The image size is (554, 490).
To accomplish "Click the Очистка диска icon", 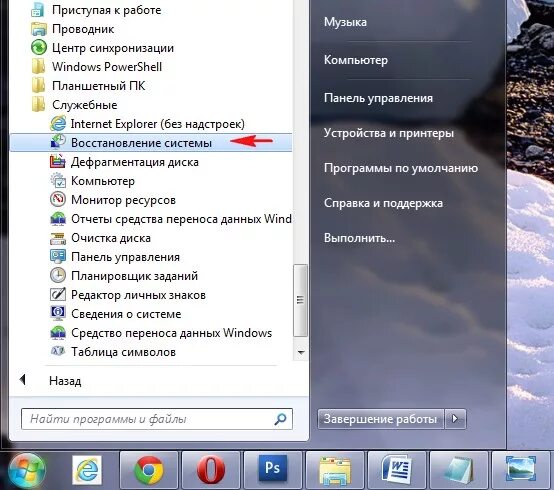I will (58, 238).
